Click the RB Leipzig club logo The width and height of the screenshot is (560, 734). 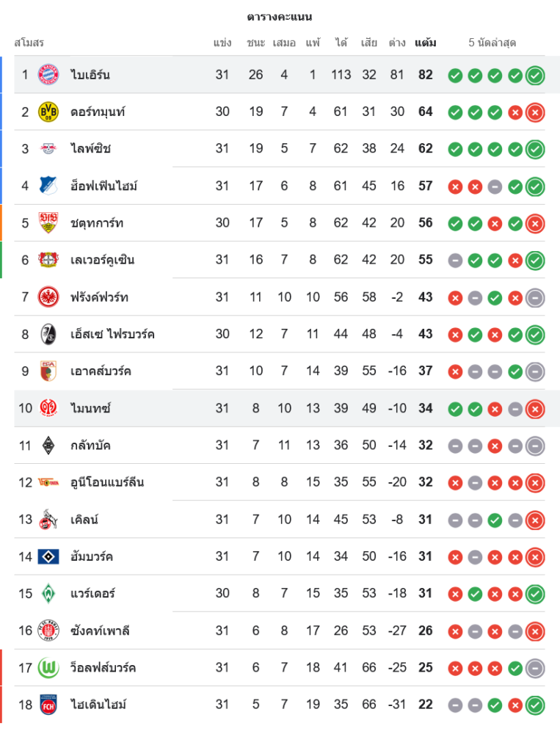[48, 149]
